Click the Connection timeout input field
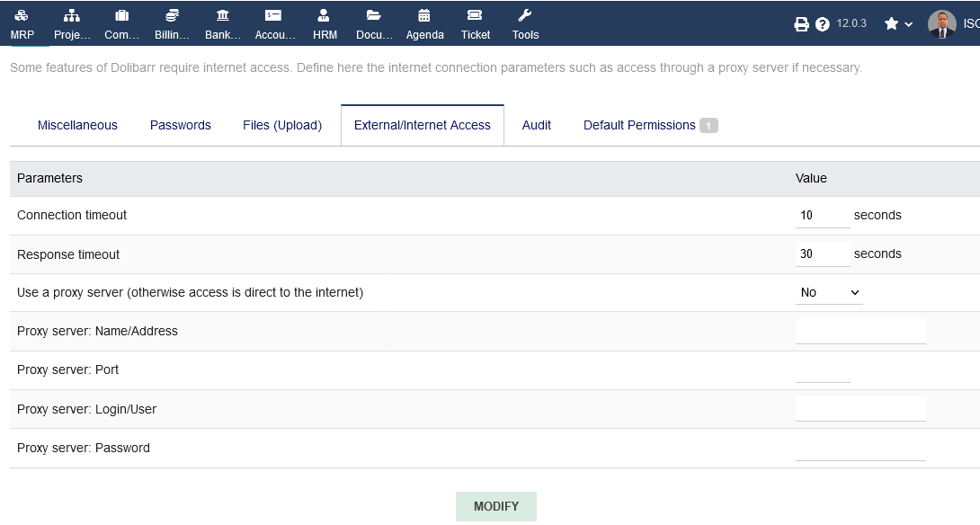The width and height of the screenshot is (980, 525). click(x=823, y=215)
